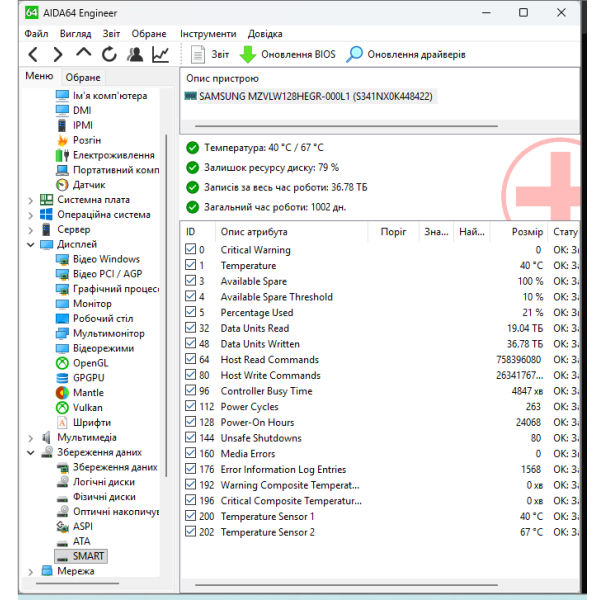Screen dimensions: 600x600
Task: Expand the Мультимедіа tree node
Action: tap(31, 437)
